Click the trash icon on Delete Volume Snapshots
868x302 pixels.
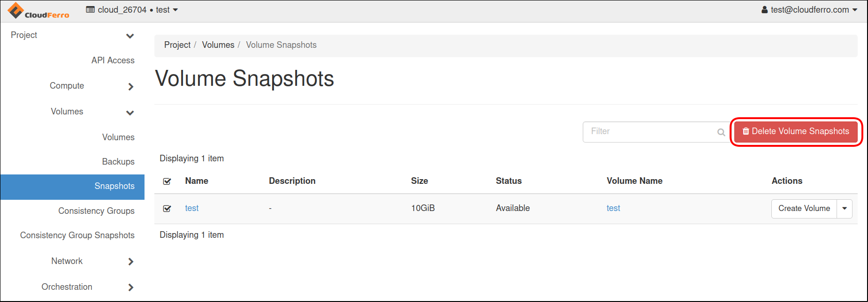(x=746, y=131)
